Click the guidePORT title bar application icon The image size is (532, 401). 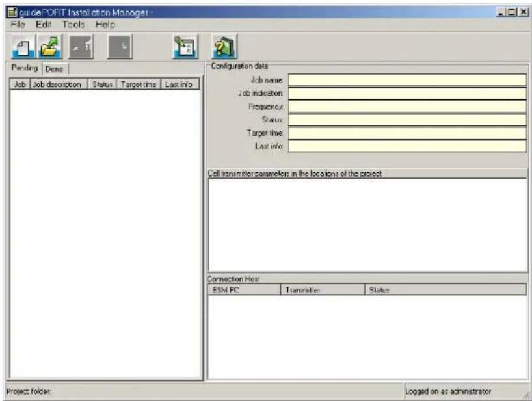click(x=12, y=12)
